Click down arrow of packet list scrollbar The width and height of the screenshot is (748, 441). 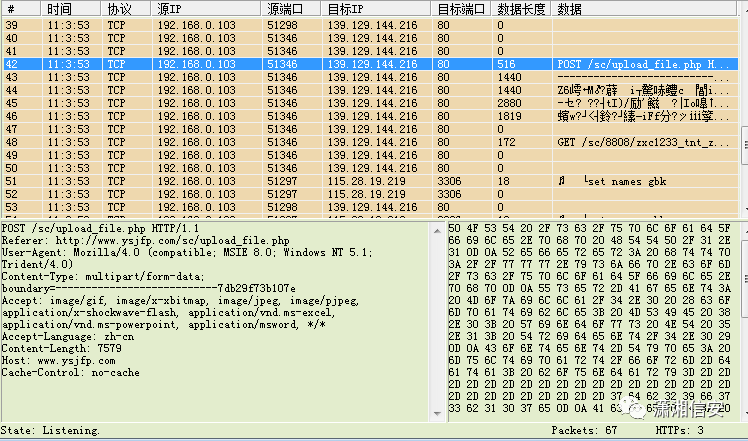coord(744,209)
